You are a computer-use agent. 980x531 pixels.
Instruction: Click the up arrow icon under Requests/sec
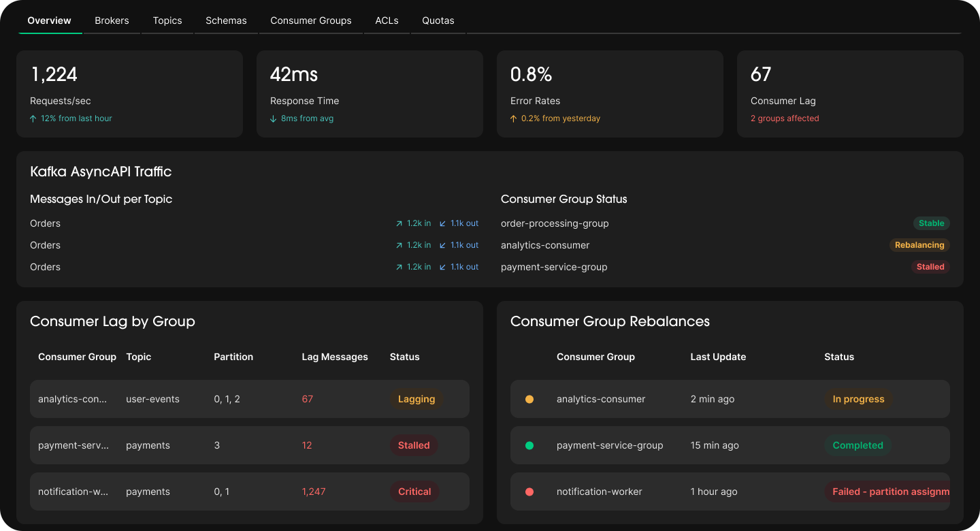(33, 118)
